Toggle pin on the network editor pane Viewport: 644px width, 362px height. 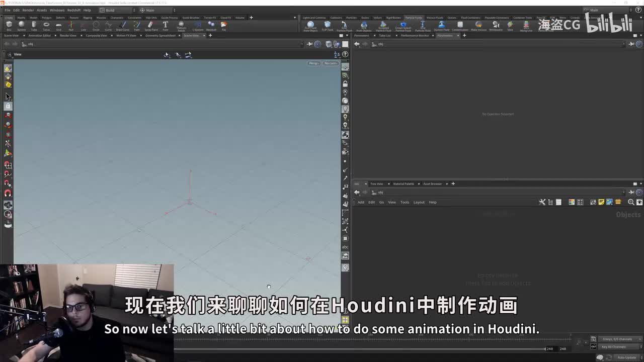pyautogui.click(x=631, y=192)
